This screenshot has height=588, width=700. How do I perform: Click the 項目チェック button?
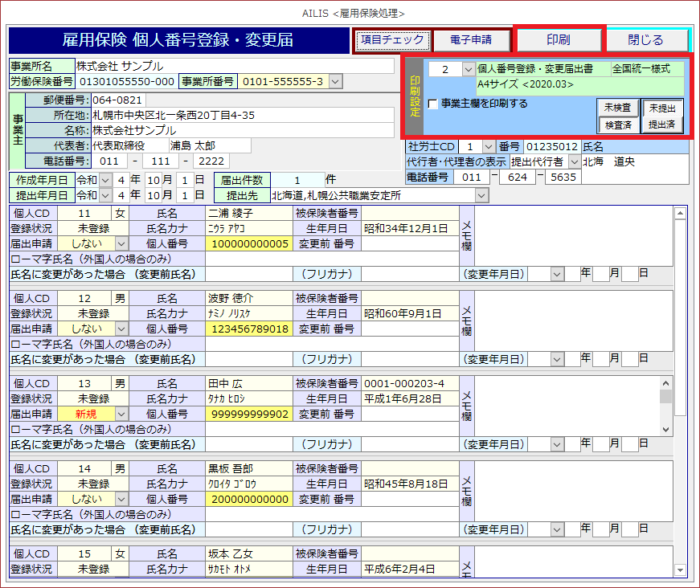pos(393,39)
